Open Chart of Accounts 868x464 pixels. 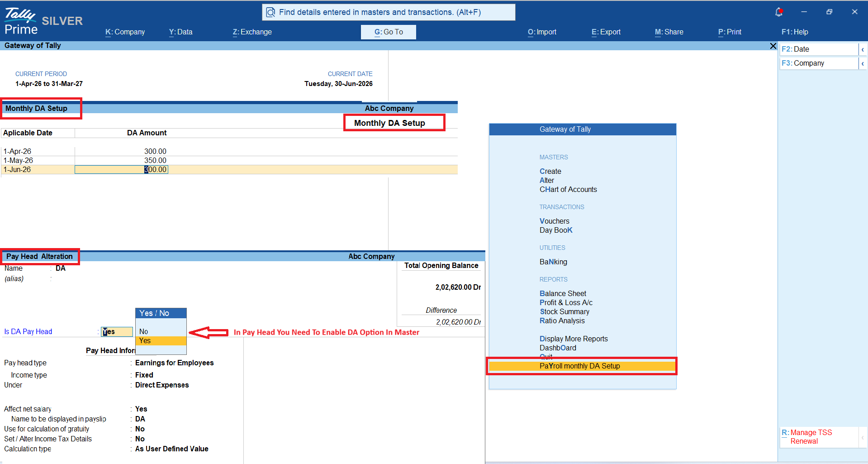[568, 190]
